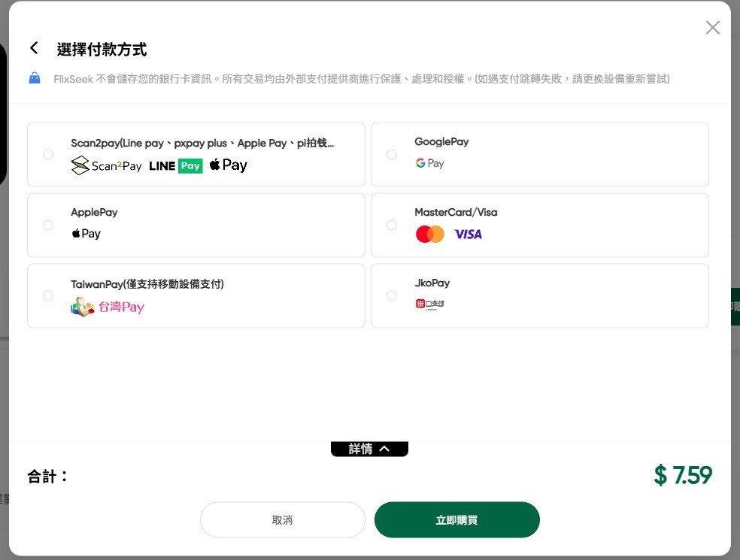Click the 合計 total label
The width and height of the screenshot is (740, 560).
[x=47, y=477]
